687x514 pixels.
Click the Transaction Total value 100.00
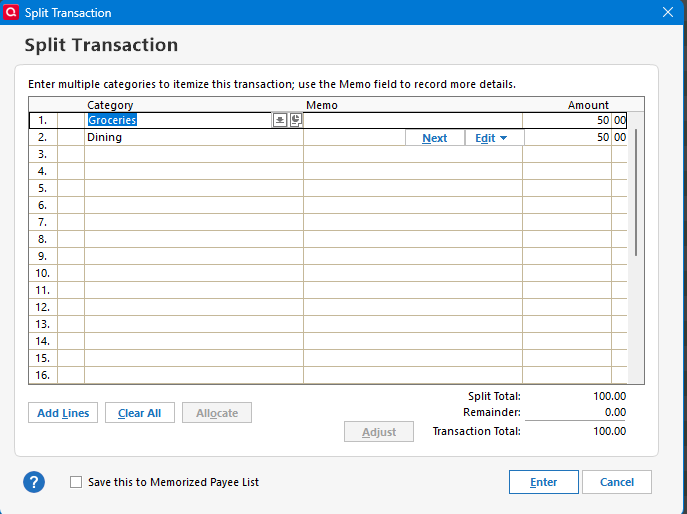609,431
